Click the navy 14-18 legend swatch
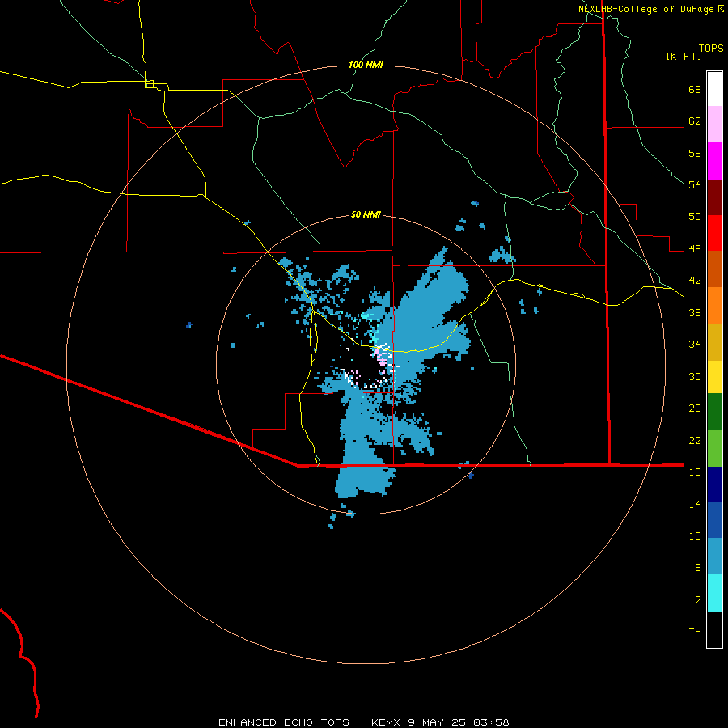Image resolution: width=728 pixels, height=728 pixels. [x=714, y=485]
